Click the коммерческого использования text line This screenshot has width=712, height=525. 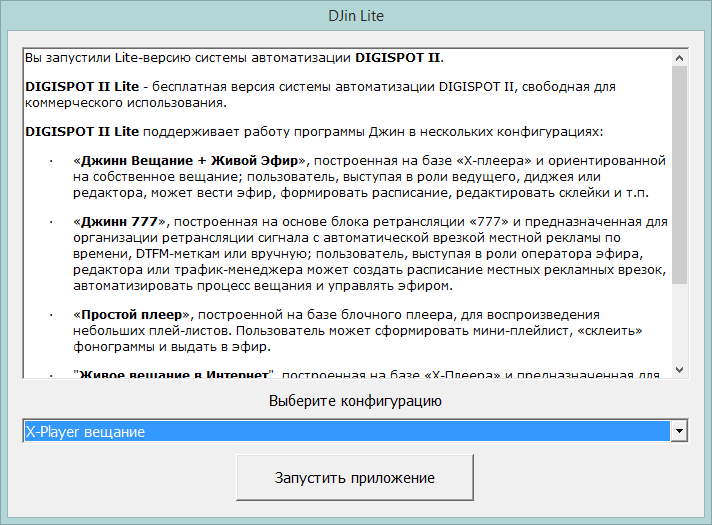(126, 103)
